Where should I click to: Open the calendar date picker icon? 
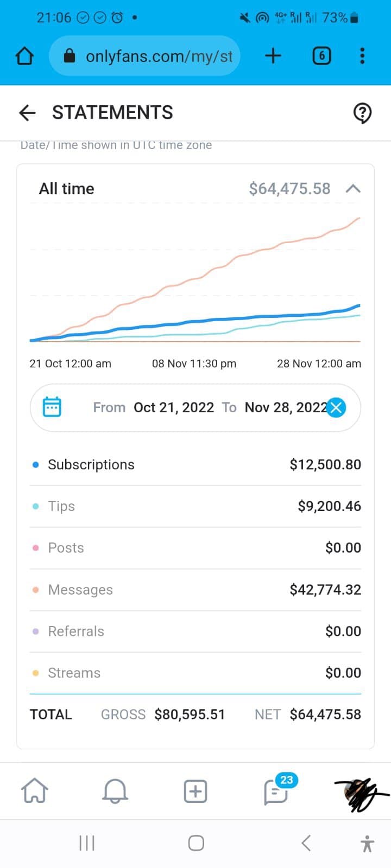(52, 407)
